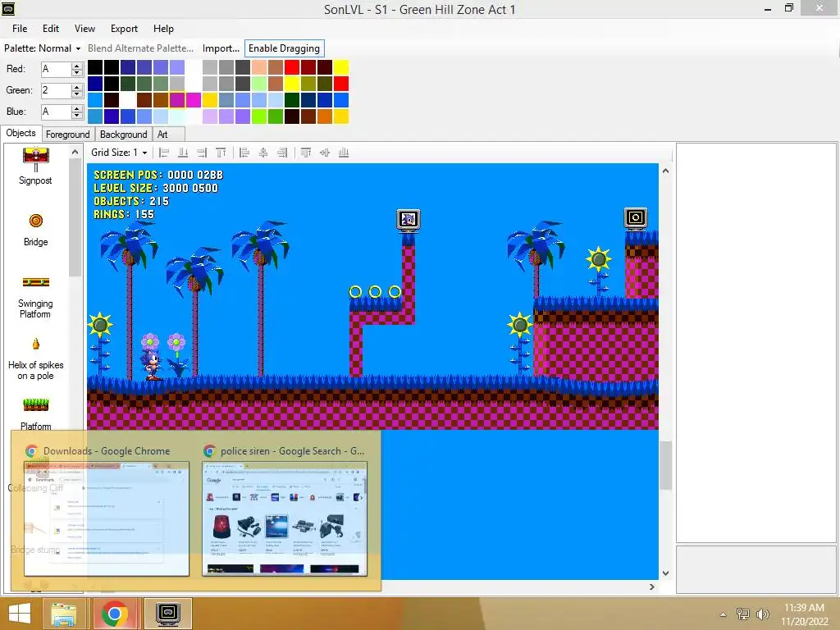Click the Red value input field
The width and height of the screenshot is (840, 630).
click(57, 69)
